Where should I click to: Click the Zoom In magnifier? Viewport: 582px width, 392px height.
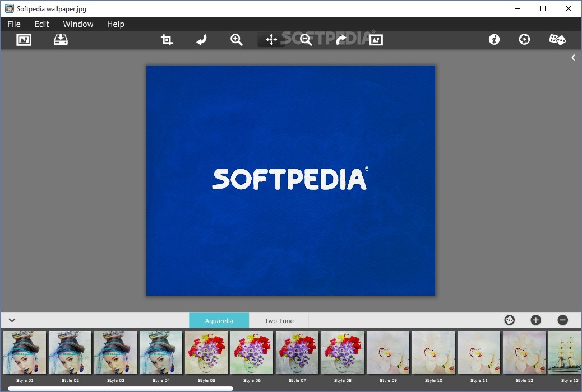tap(237, 40)
